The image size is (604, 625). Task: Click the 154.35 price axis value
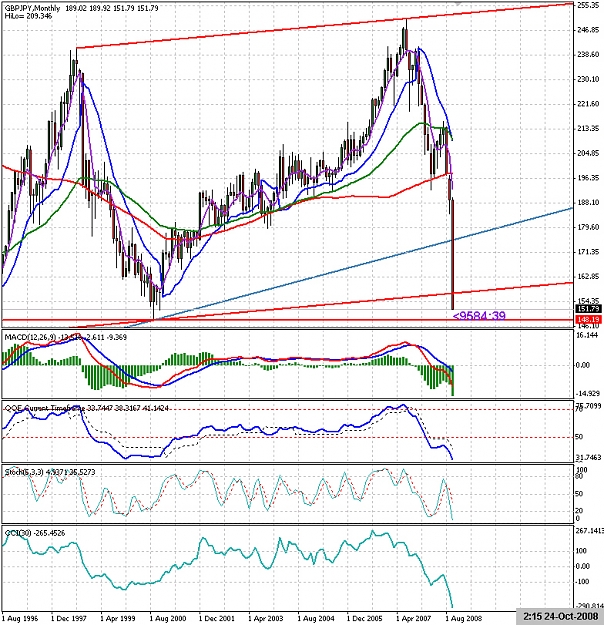pos(588,301)
